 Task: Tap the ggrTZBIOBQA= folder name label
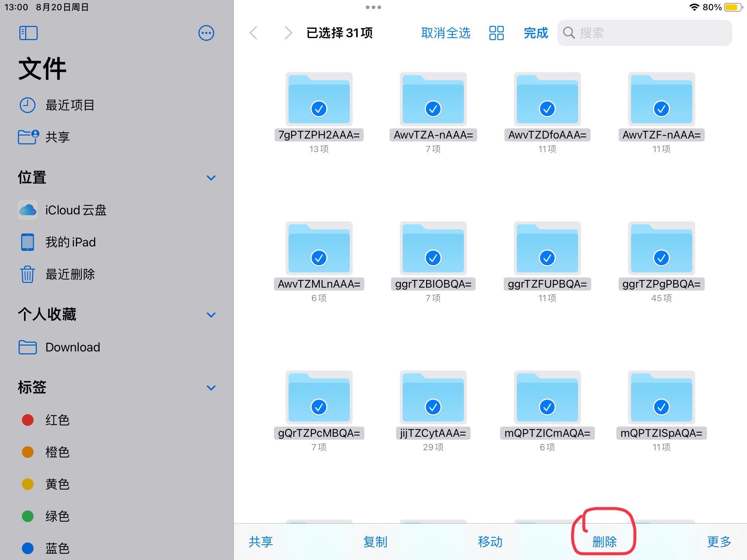pyautogui.click(x=433, y=284)
